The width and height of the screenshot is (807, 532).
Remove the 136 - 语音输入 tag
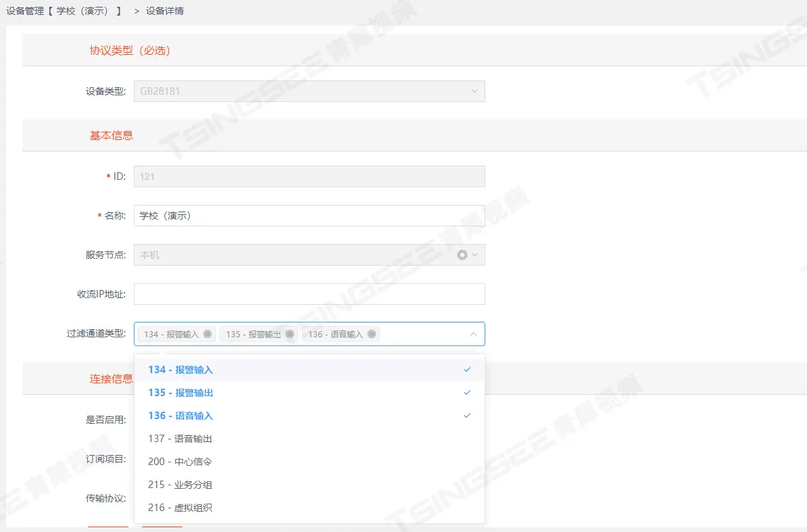[372, 334]
